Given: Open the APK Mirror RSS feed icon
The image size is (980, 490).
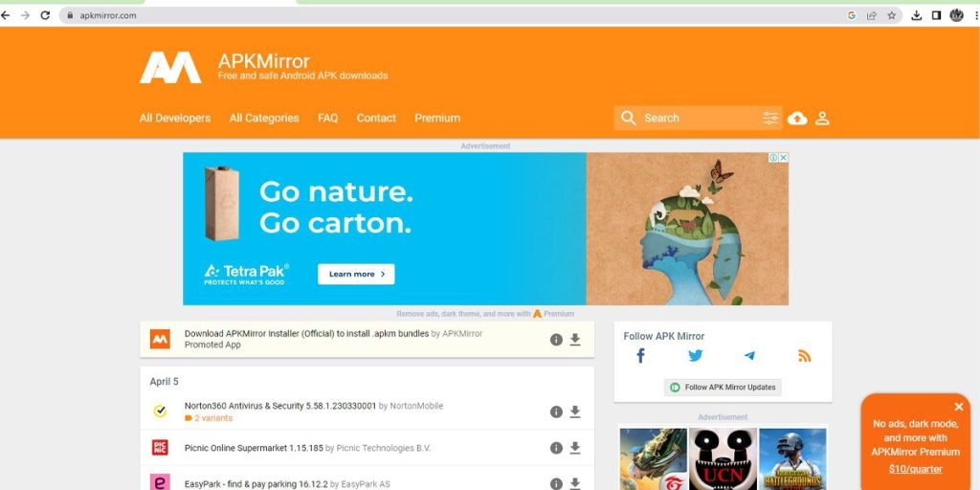Looking at the screenshot, I should [x=804, y=356].
